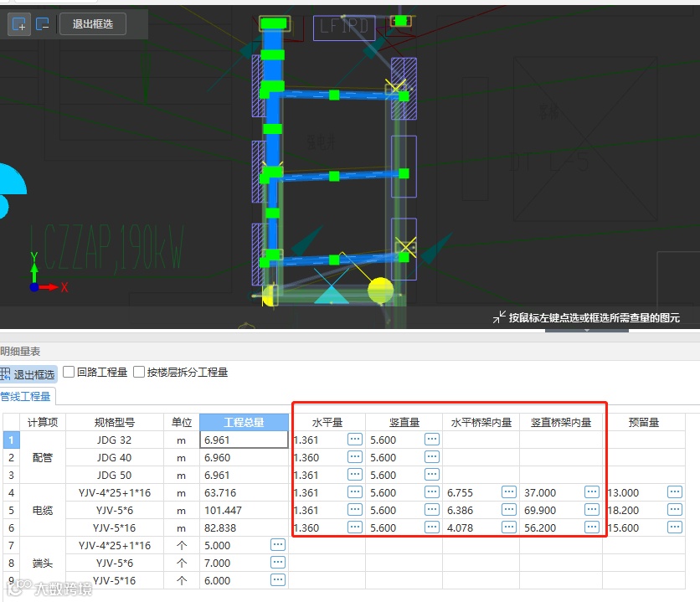Open ellipsis next to 13.000 reserve value

click(675, 492)
